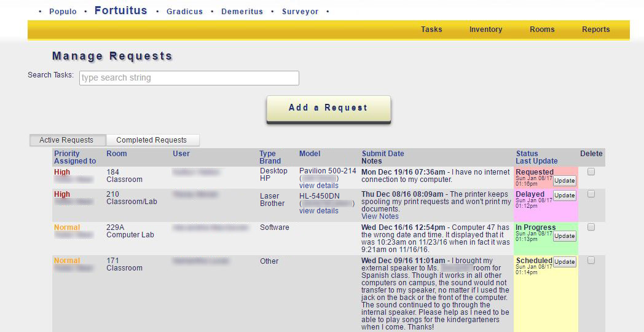Go to the Rooms menu

tap(542, 30)
